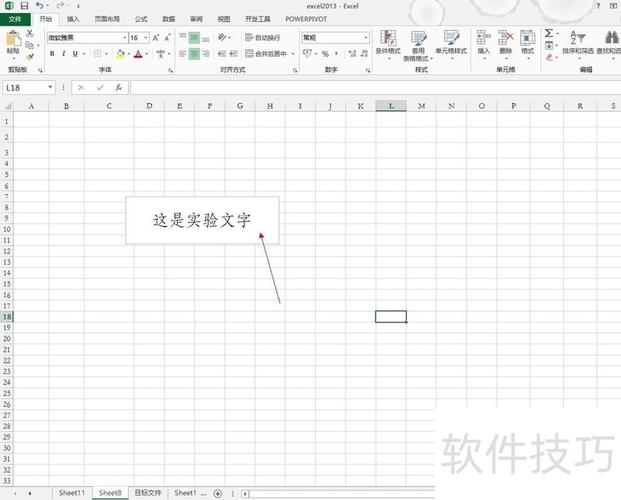Click the Percent Style icon
This screenshot has height=500, width=621.
tap(325, 54)
